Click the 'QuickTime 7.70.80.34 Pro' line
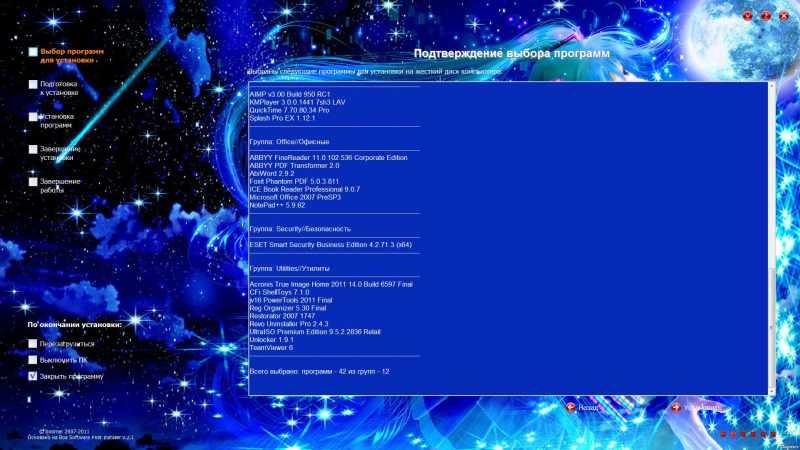800x450 pixels. point(289,110)
